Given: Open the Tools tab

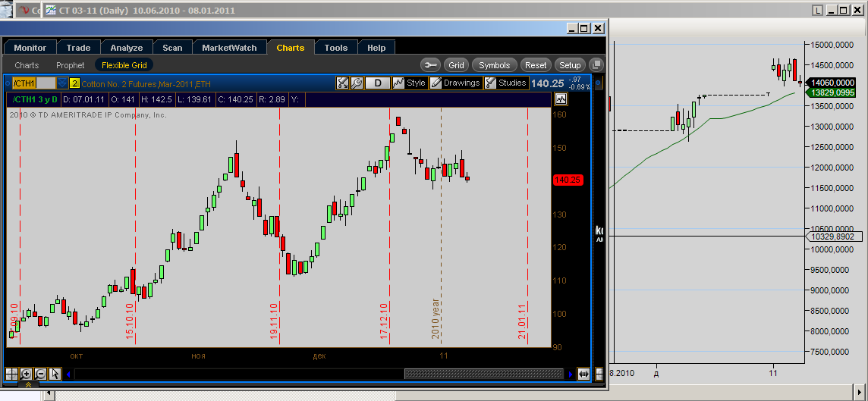Looking at the screenshot, I should click(336, 48).
